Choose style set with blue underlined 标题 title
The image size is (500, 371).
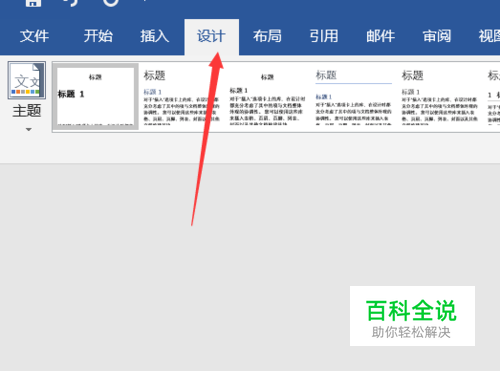pos(353,96)
